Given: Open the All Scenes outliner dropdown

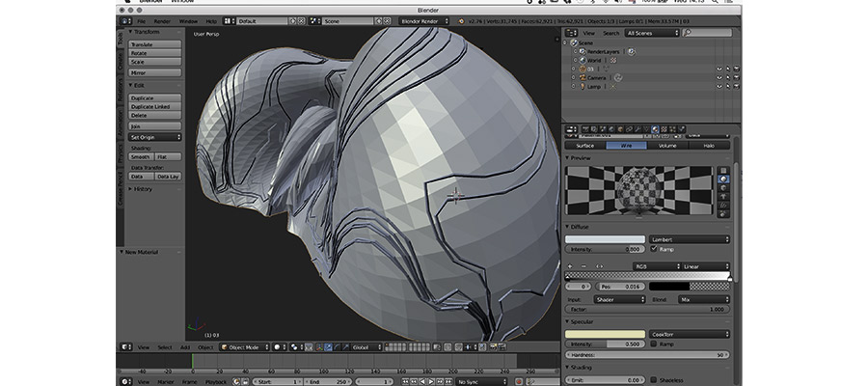Looking at the screenshot, I should [652, 33].
